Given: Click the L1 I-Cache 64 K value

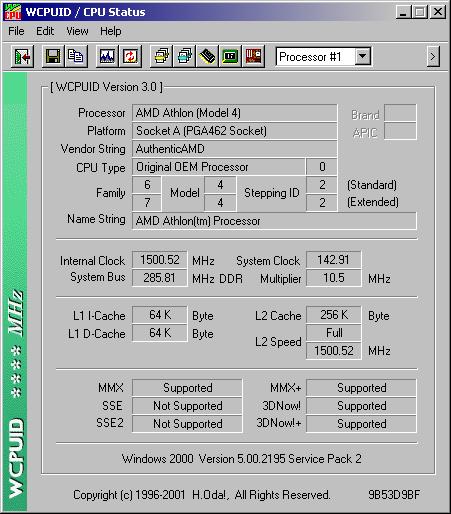Looking at the screenshot, I should point(160,315).
